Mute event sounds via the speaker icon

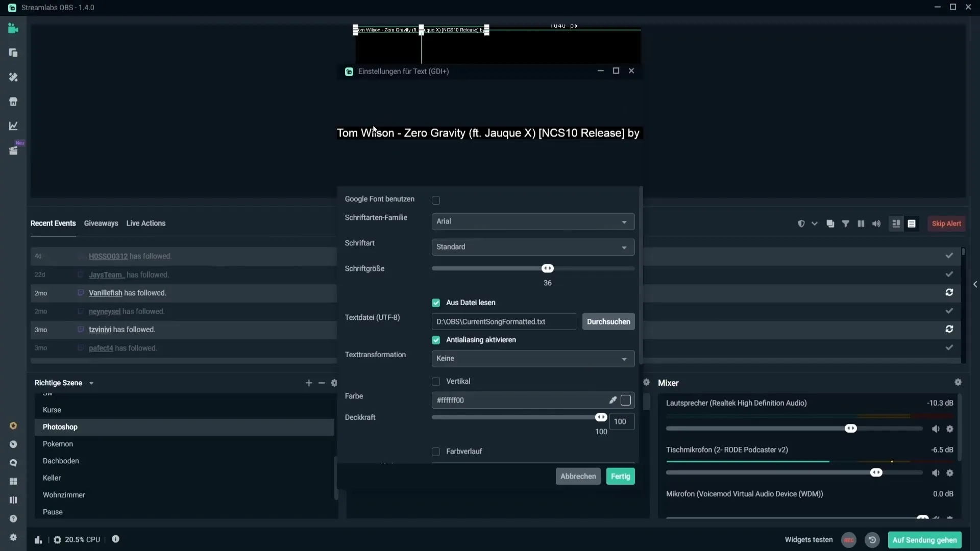tap(876, 224)
